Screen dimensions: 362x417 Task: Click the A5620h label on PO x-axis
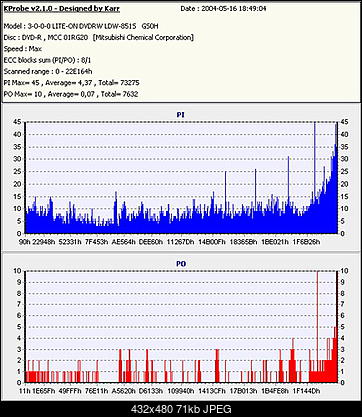tap(123, 390)
